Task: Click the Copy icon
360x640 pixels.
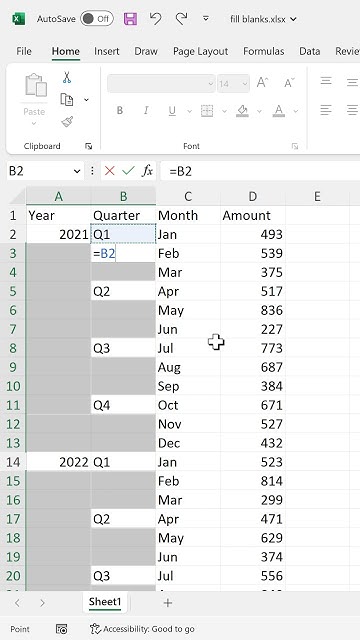Action: pyautogui.click(x=67, y=99)
